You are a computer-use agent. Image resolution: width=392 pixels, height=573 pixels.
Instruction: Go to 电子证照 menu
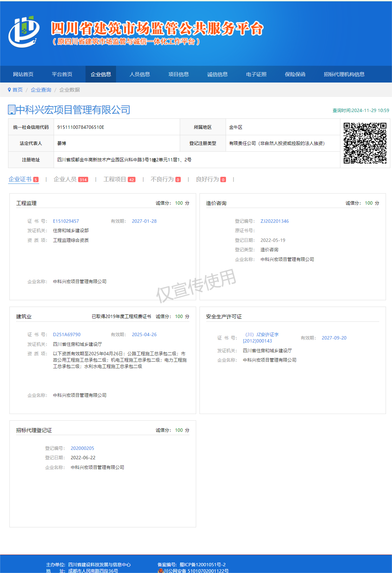pos(256,74)
